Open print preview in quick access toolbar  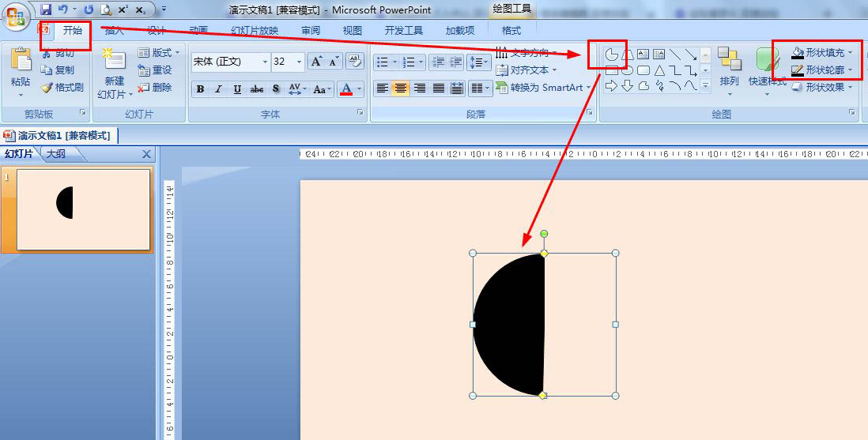[106, 9]
